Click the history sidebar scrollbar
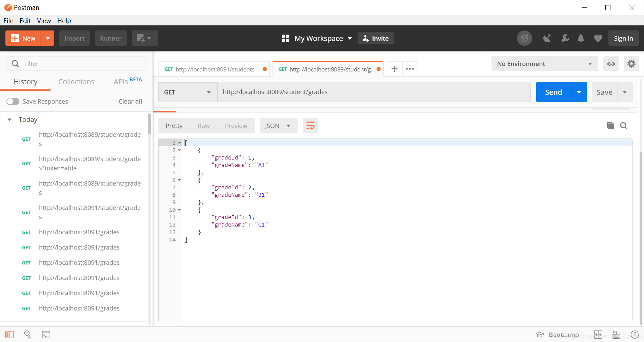Image resolution: width=644 pixels, height=342 pixels. click(149, 124)
